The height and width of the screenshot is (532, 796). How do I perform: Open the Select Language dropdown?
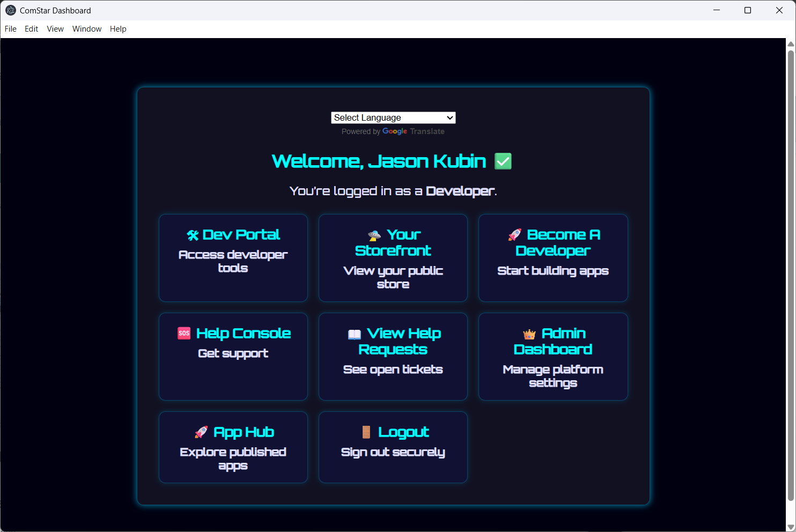pos(393,117)
